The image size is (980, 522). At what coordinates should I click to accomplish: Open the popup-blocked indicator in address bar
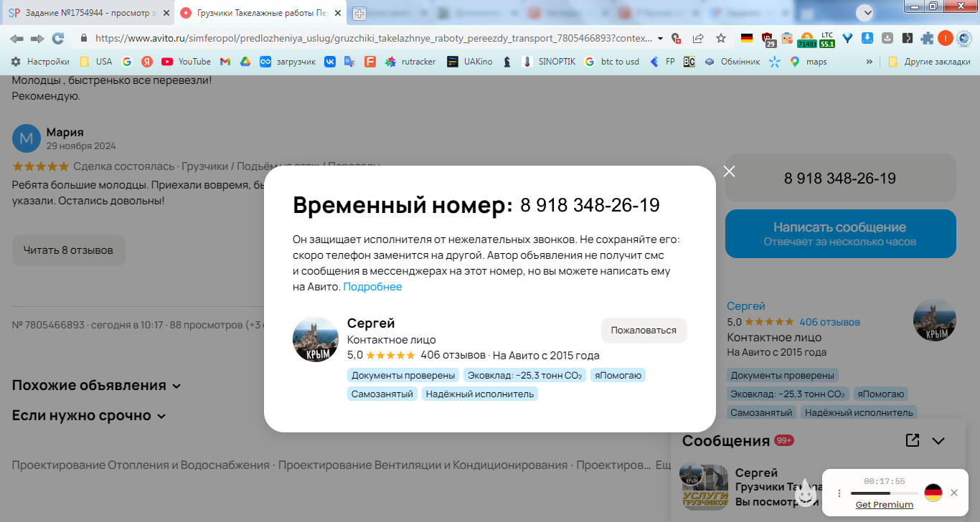tap(676, 38)
